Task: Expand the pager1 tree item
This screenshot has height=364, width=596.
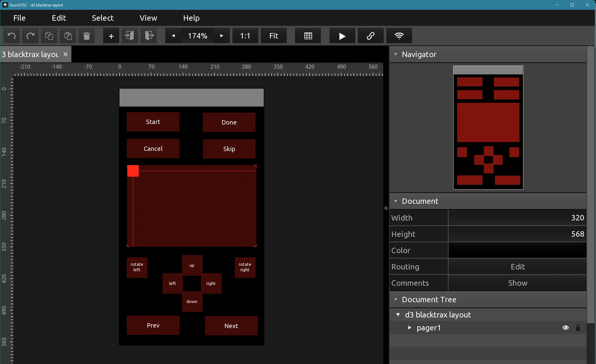Action: coord(409,328)
